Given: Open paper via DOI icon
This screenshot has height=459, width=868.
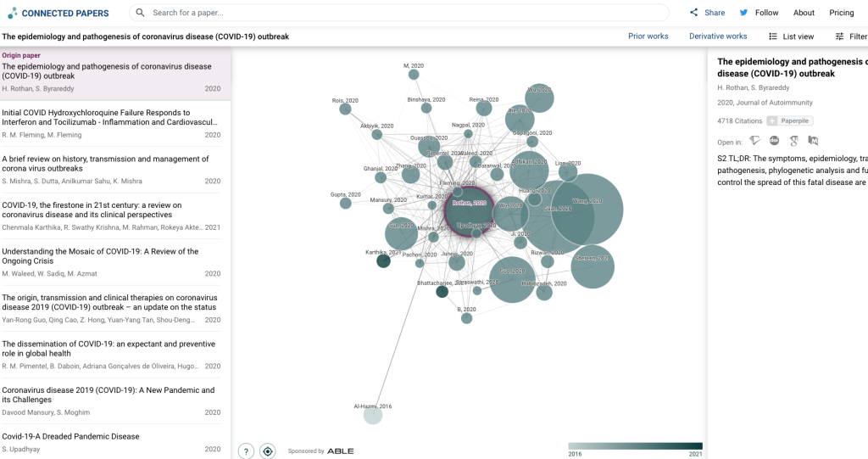Looking at the screenshot, I should coord(774,141).
